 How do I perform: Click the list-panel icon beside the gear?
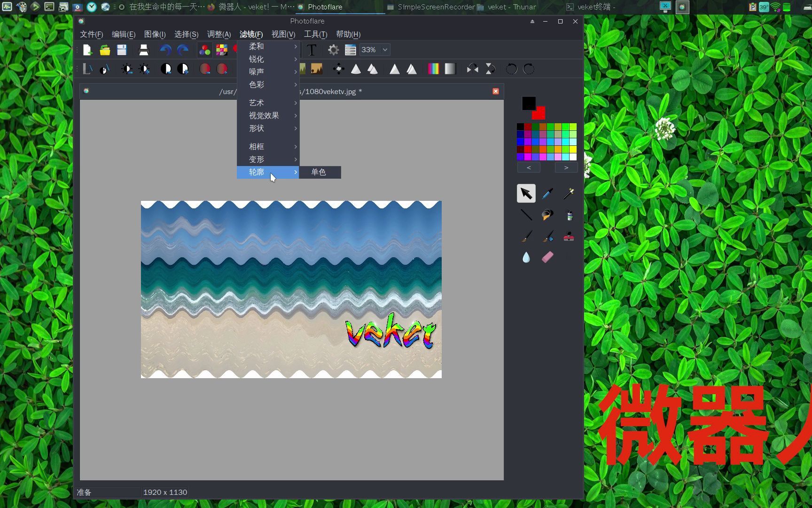pos(350,50)
